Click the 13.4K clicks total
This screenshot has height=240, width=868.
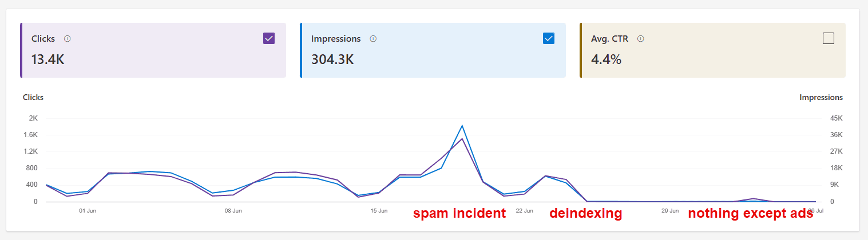coord(48,59)
